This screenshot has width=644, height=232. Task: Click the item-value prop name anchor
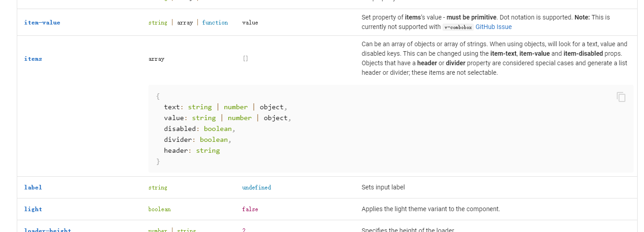point(42,23)
